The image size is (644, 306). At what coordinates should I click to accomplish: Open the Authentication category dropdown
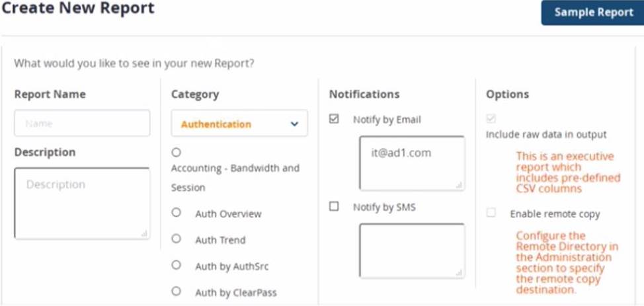pyautogui.click(x=239, y=124)
